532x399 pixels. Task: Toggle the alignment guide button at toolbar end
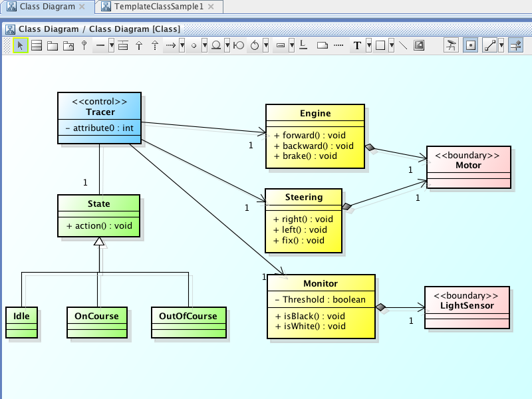[515, 45]
